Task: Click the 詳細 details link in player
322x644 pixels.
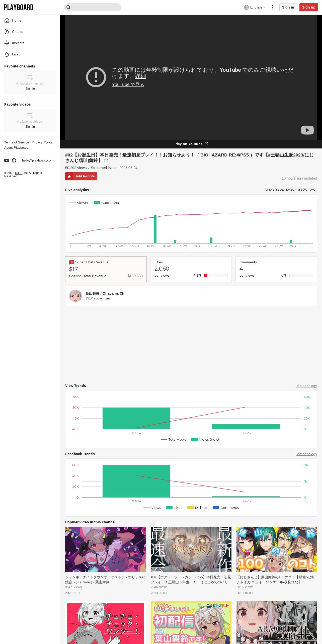Action: 140,76
